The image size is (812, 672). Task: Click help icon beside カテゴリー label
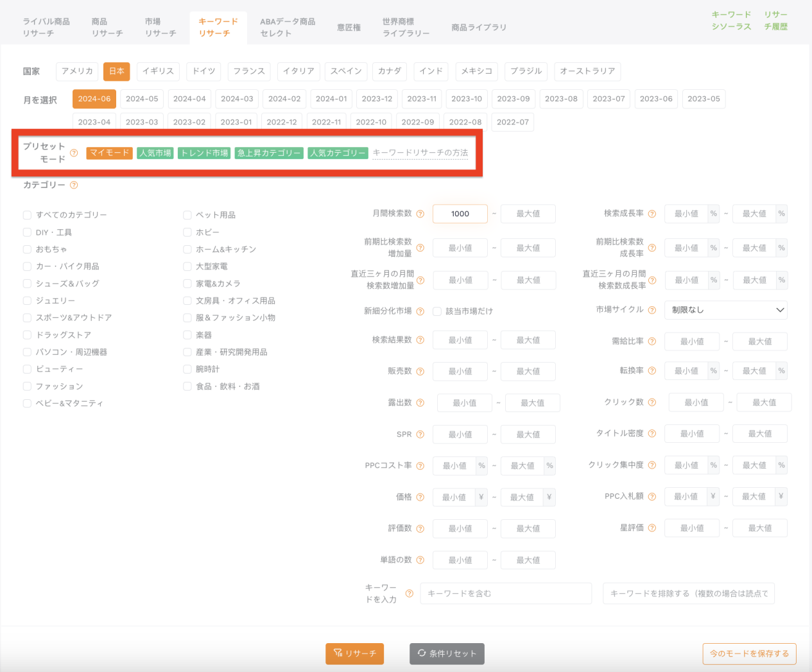pos(74,185)
